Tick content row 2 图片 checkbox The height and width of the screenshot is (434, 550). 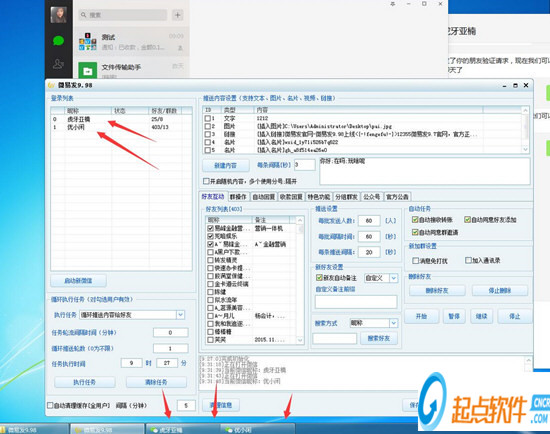click(x=208, y=126)
